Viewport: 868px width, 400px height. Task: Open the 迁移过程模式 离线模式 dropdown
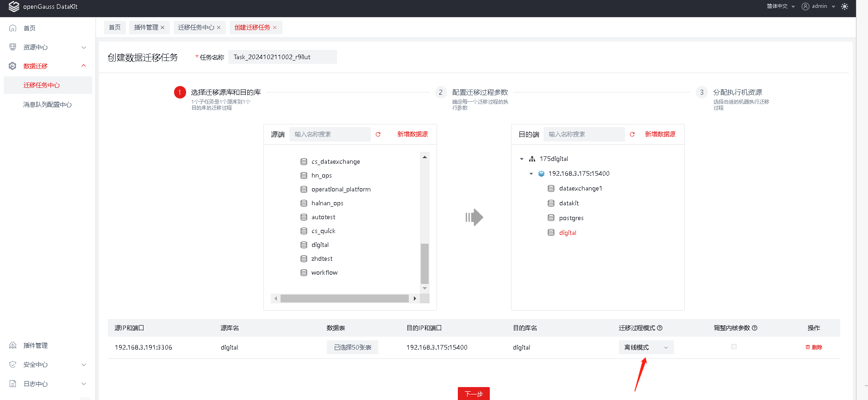click(x=646, y=347)
